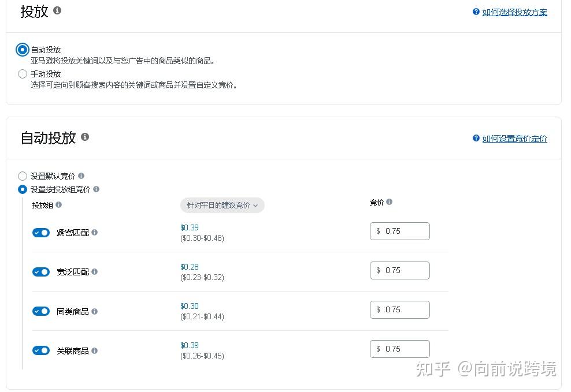The image size is (571, 392).
Task: Click info icon next to 宽泛匹配
Action: (94, 272)
